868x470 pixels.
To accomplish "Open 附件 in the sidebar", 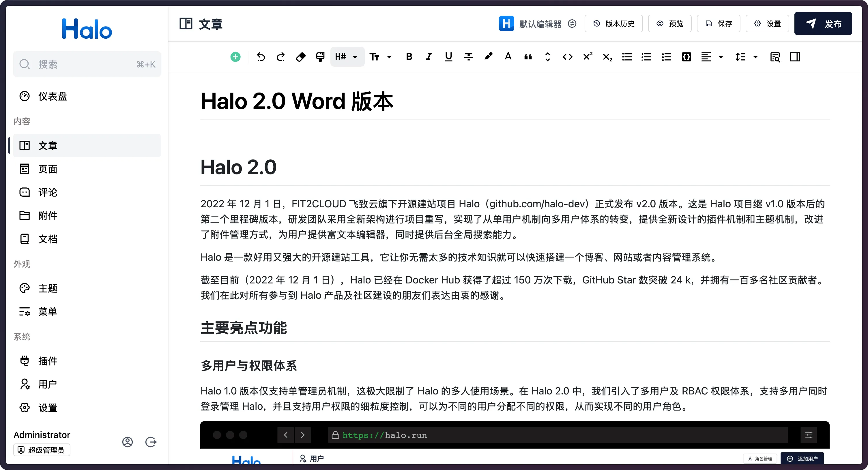I will [48, 215].
